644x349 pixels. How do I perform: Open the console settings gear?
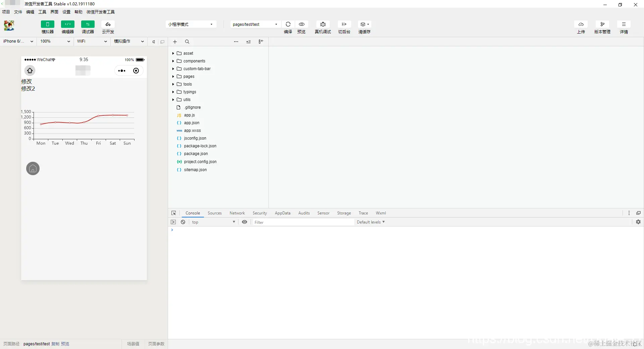638,222
